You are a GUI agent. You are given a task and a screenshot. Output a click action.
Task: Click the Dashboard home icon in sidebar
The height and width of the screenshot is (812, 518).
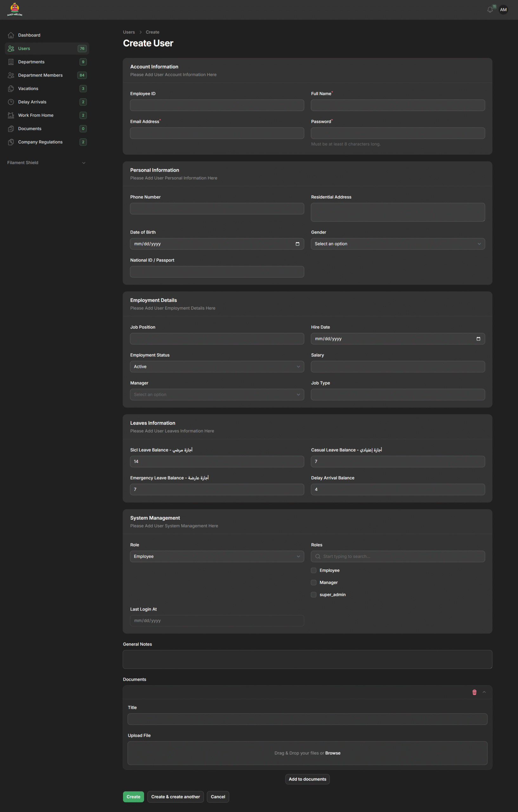11,35
